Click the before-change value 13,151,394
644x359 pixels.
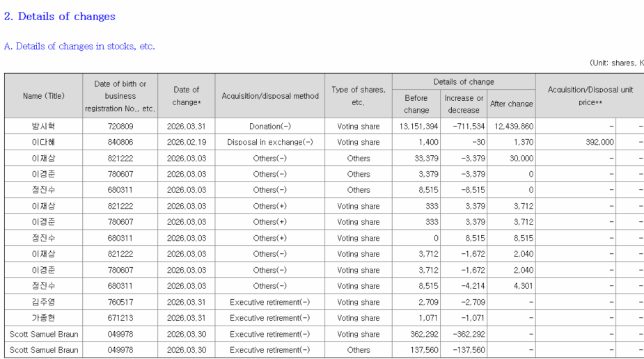pyautogui.click(x=418, y=126)
